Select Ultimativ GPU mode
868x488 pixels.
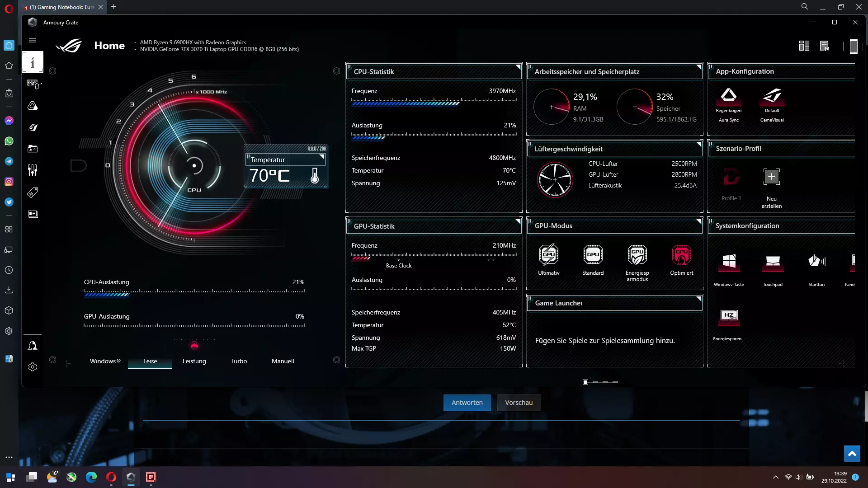[548, 260]
